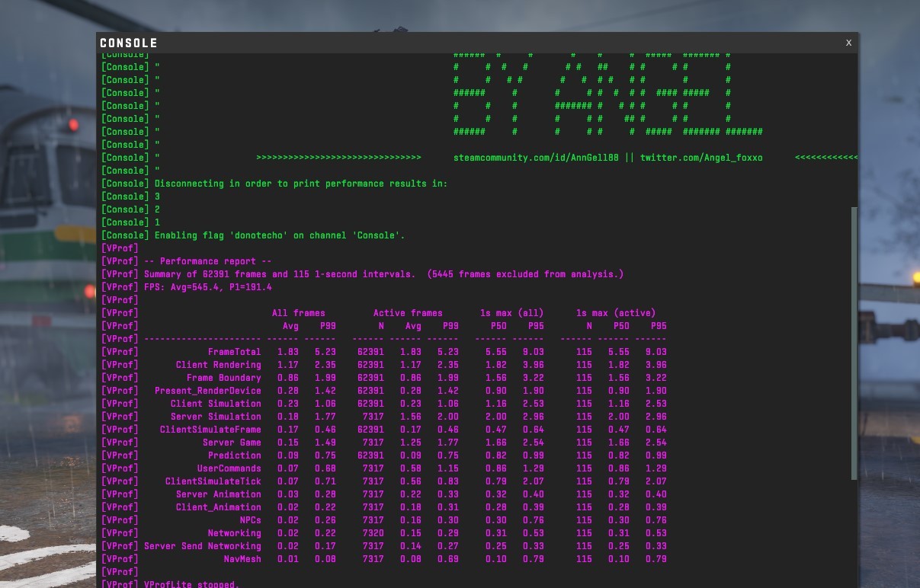Click the Client Rendering row label

(x=218, y=365)
